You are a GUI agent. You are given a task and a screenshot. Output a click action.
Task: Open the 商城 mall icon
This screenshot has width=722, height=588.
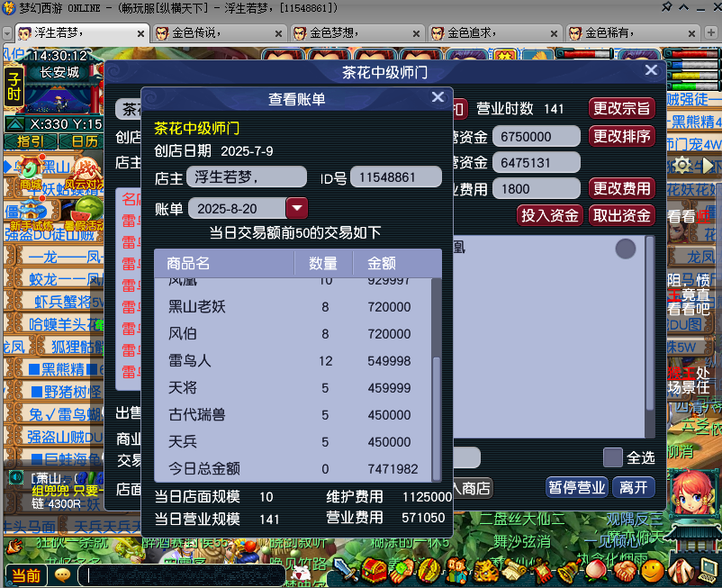click(x=31, y=174)
